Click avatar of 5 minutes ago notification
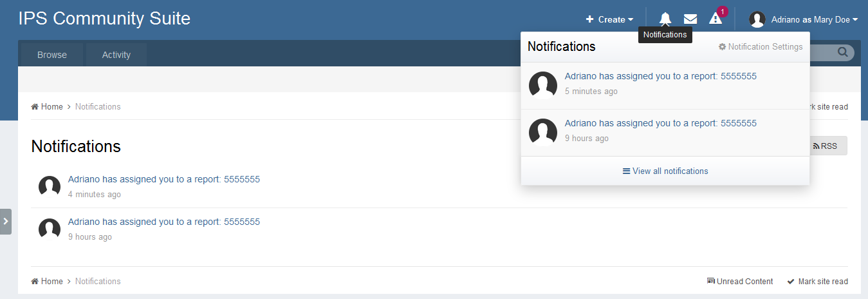The image size is (868, 299). [542, 84]
